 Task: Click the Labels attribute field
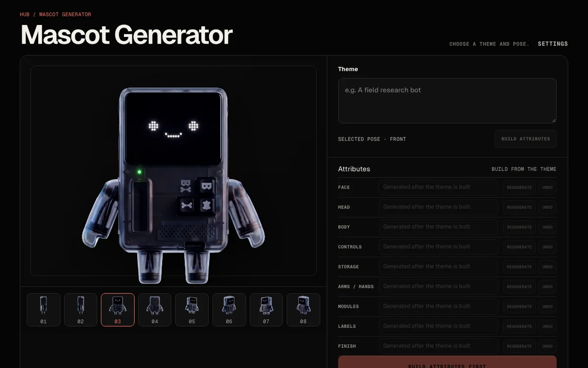point(439,326)
